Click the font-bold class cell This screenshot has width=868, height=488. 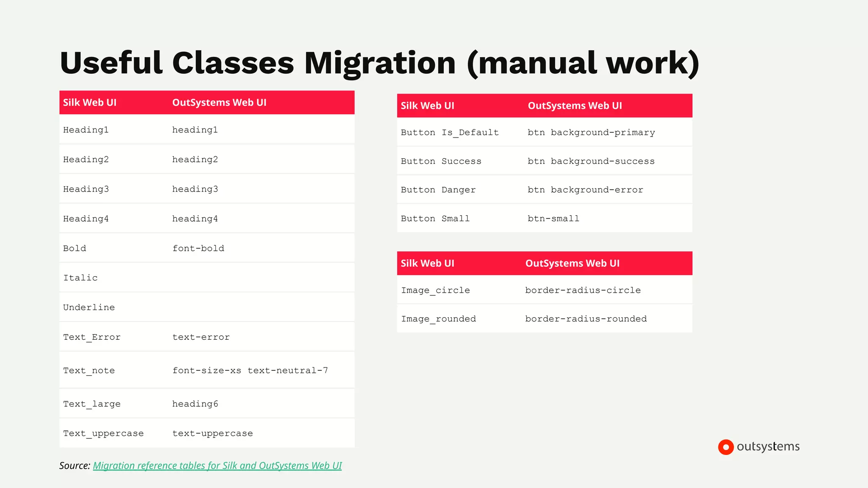pyautogui.click(x=198, y=248)
